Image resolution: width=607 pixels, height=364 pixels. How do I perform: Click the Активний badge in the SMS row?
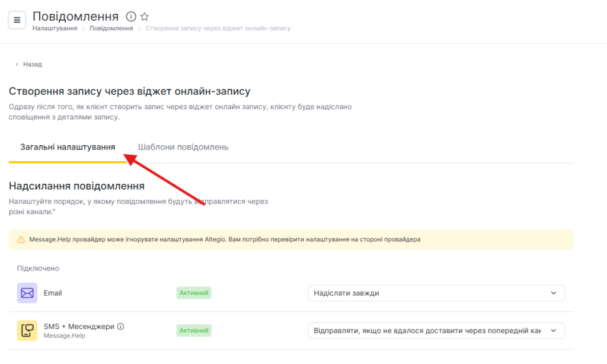[x=194, y=330]
